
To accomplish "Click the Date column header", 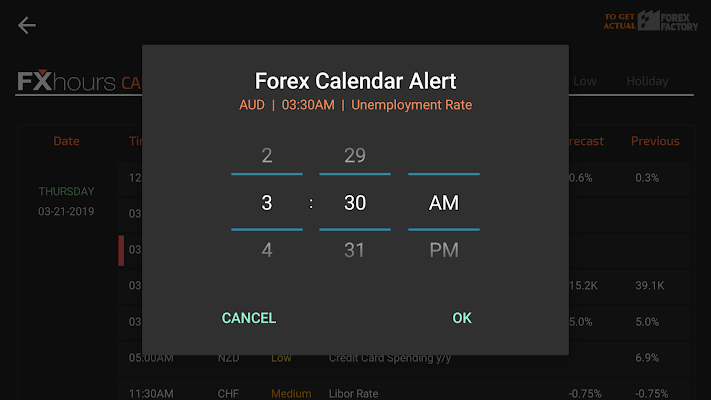I will click(66, 141).
